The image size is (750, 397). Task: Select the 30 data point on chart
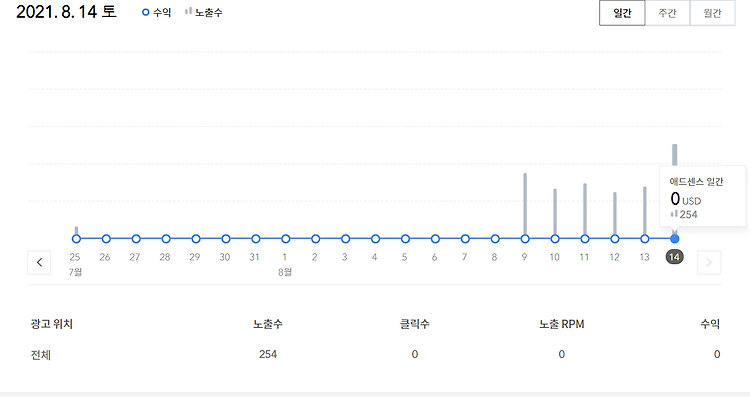226,239
